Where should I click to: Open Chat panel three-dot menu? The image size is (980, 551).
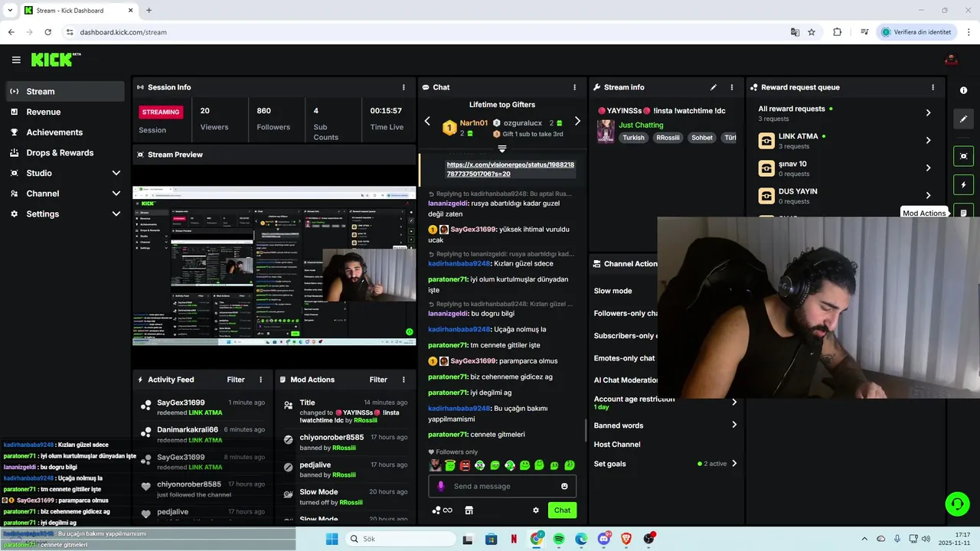[x=574, y=87]
